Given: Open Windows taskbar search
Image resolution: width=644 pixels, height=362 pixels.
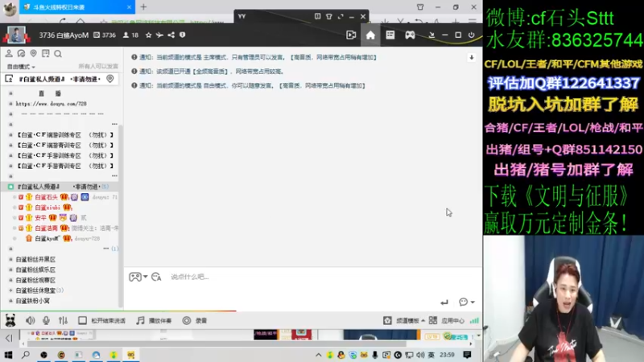Looking at the screenshot, I should (26, 355).
